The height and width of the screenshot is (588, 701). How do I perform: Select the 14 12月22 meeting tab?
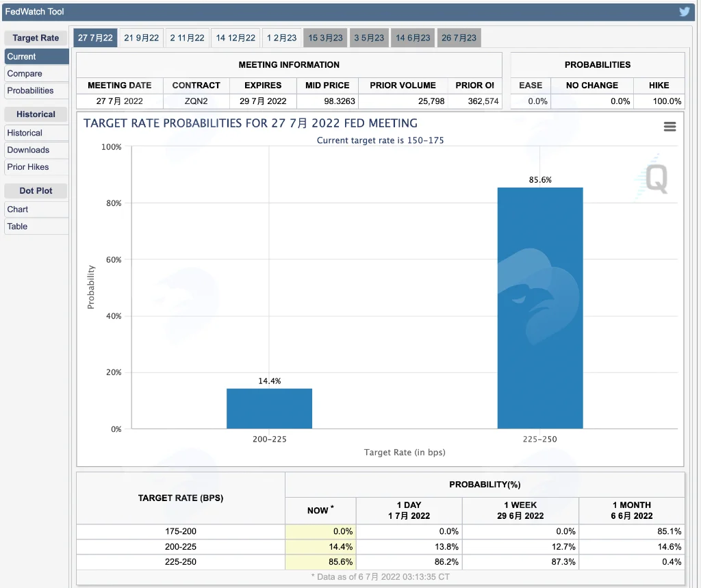tap(235, 38)
